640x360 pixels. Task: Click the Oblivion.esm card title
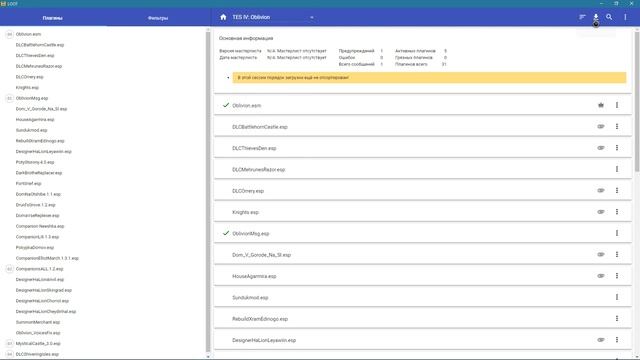pyautogui.click(x=247, y=106)
